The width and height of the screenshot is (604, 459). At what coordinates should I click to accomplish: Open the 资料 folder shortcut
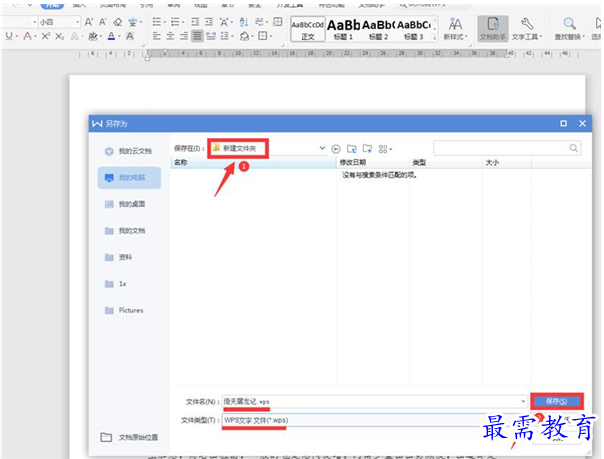[x=128, y=257]
